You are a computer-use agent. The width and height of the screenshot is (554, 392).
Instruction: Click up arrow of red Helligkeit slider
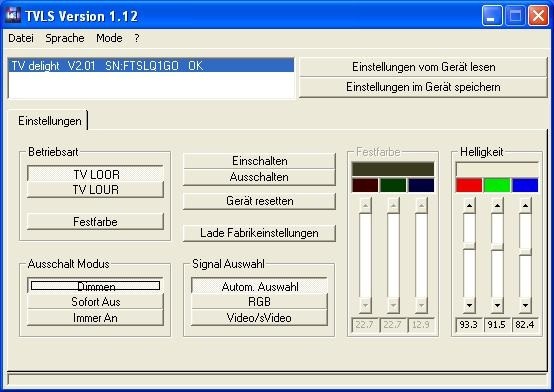click(x=469, y=206)
